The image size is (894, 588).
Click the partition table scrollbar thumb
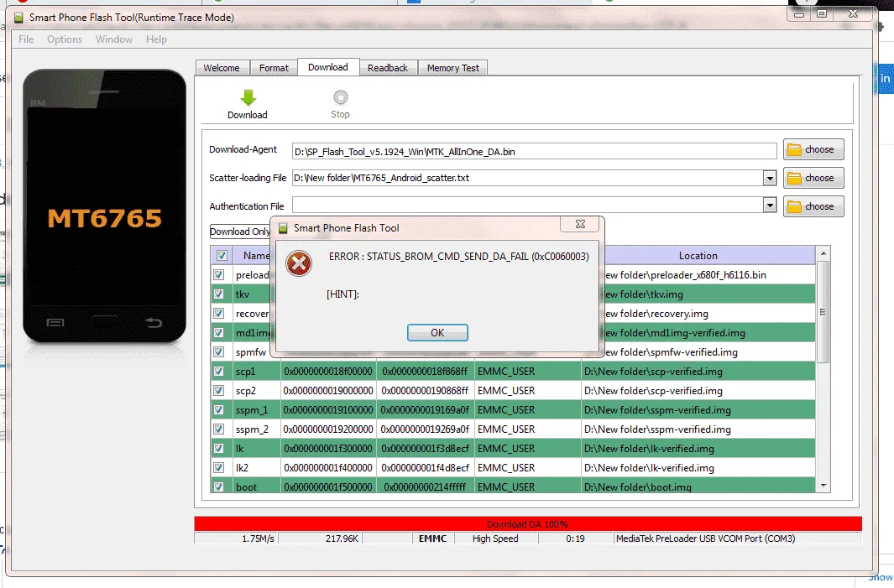point(823,312)
